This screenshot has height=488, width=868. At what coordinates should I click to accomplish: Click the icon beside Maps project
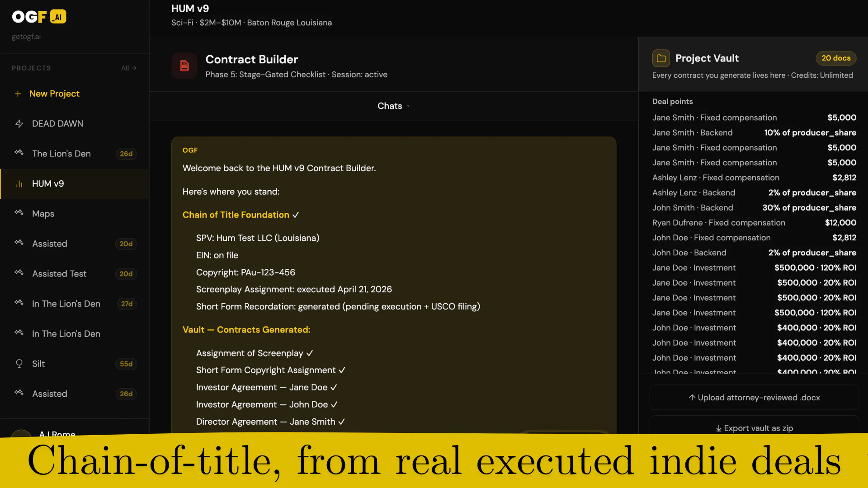[19, 213]
